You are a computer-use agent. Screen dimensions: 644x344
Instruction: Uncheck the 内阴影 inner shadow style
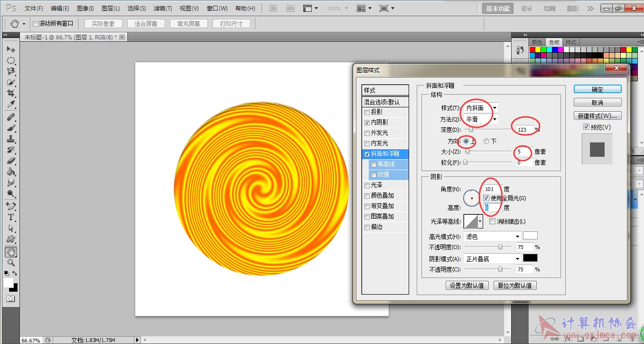coord(367,123)
